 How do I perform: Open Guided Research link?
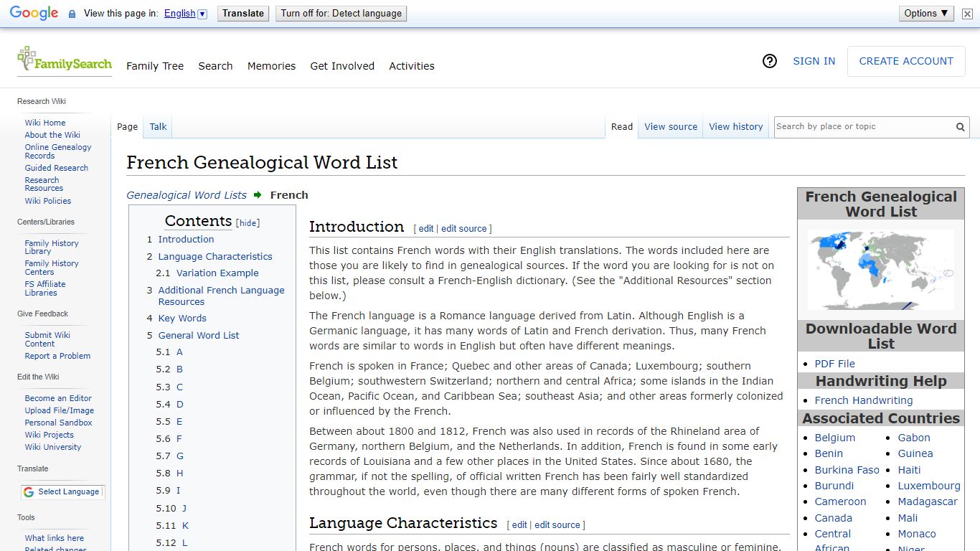point(57,168)
